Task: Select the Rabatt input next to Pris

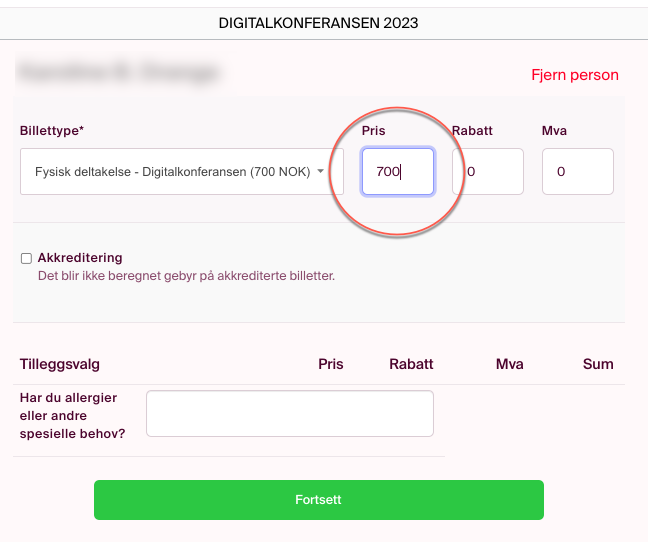Action: 488,171
